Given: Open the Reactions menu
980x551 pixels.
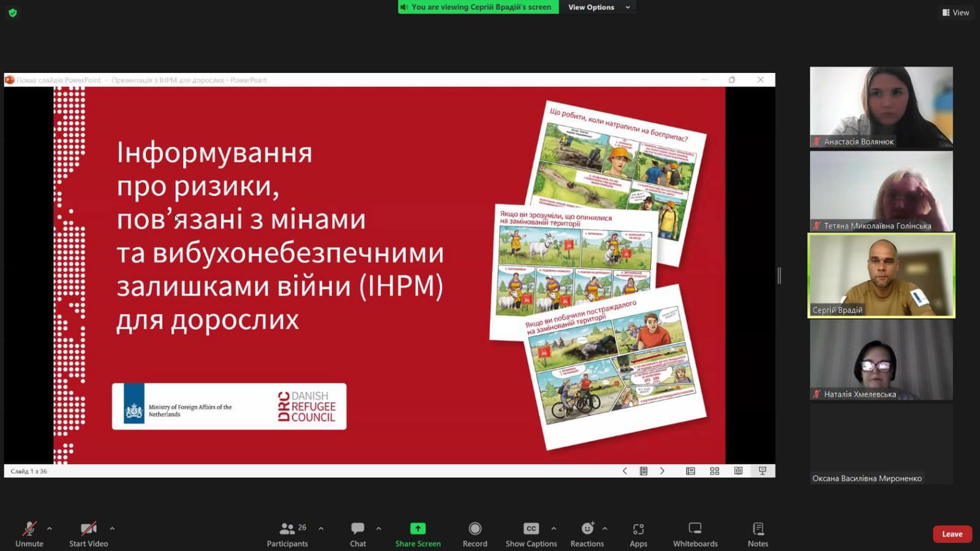Looking at the screenshot, I should 587,534.
